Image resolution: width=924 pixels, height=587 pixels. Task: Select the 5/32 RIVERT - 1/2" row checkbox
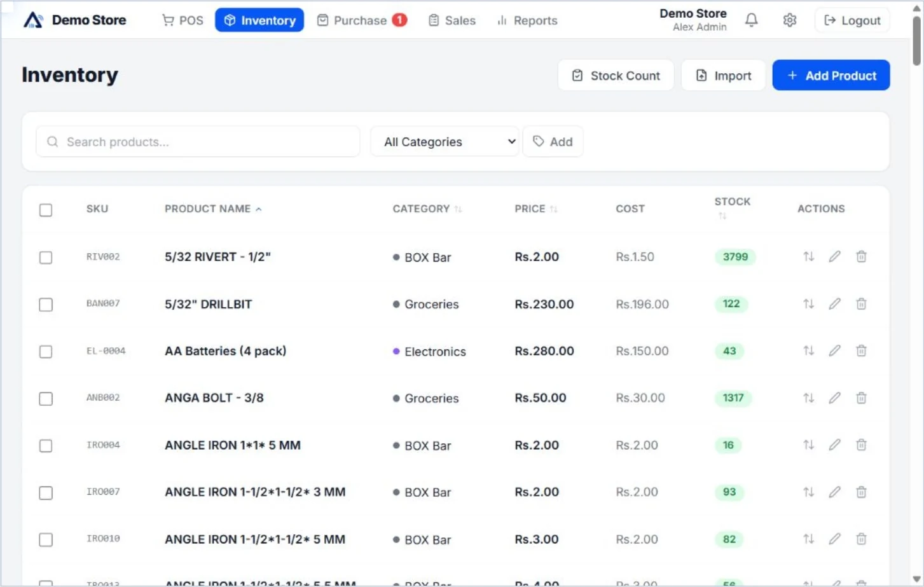pos(46,258)
